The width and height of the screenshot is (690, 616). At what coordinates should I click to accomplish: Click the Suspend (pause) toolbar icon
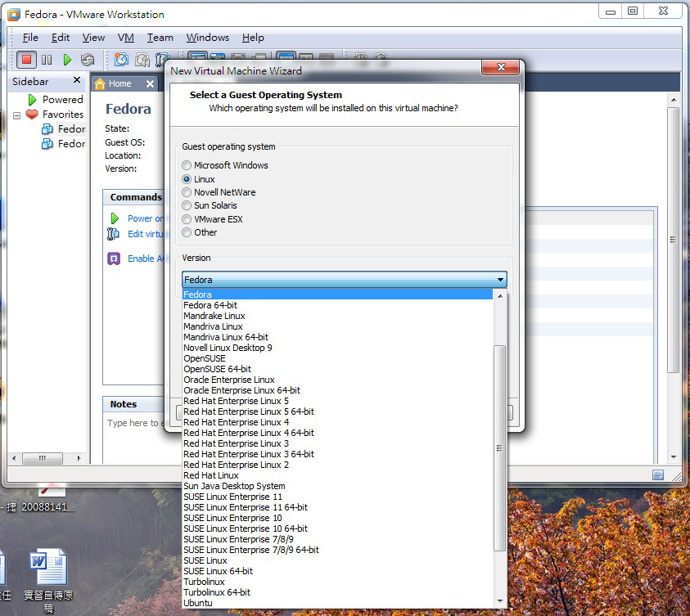click(x=47, y=60)
